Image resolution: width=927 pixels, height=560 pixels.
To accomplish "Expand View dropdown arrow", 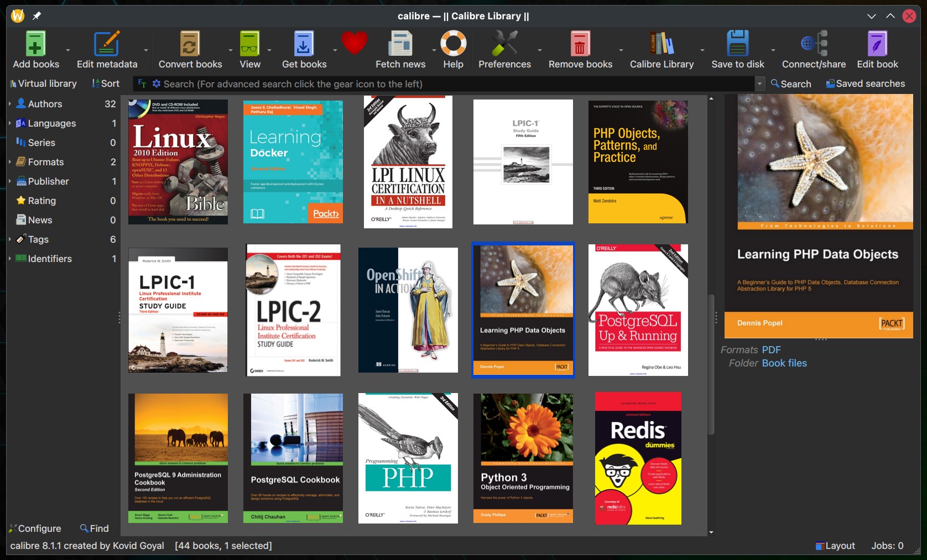I will tap(269, 50).
